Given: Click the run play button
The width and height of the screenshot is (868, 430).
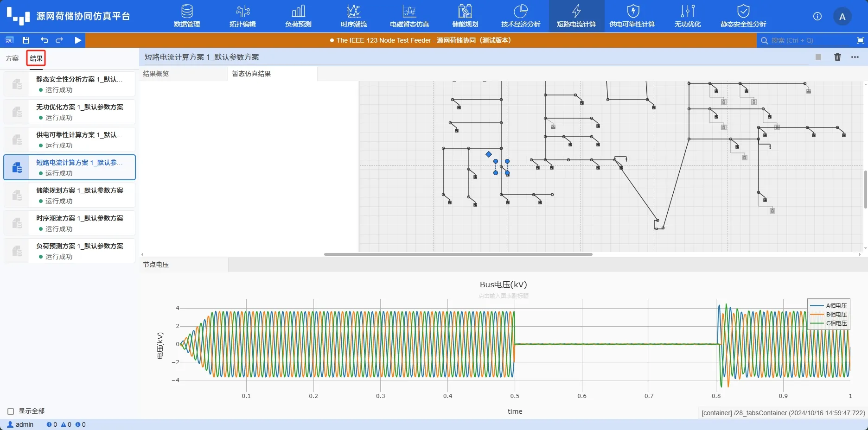Looking at the screenshot, I should point(78,40).
